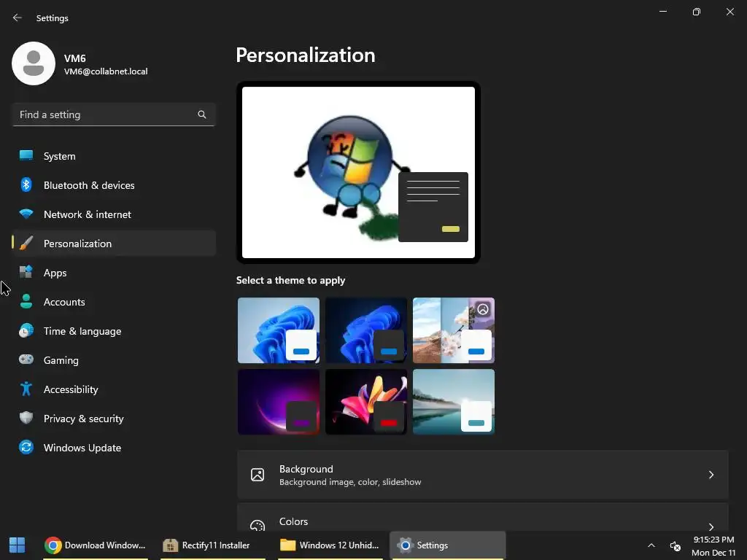
Task: Apply the purple Glow theme
Action: click(x=279, y=402)
